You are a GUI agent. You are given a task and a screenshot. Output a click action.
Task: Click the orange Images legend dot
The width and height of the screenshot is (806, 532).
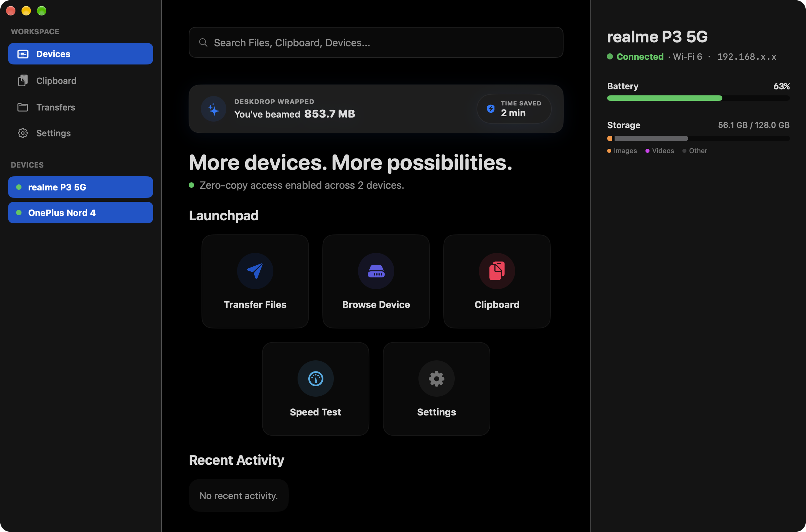point(609,151)
